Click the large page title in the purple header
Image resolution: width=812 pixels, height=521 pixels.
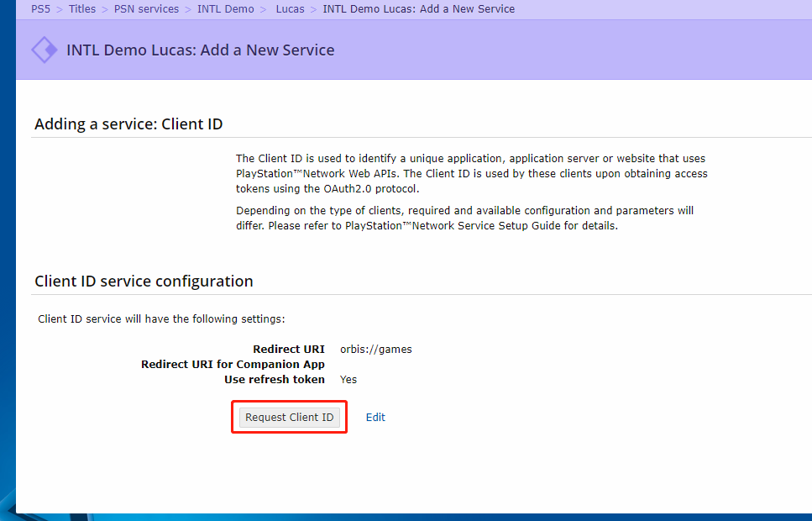tap(200, 50)
